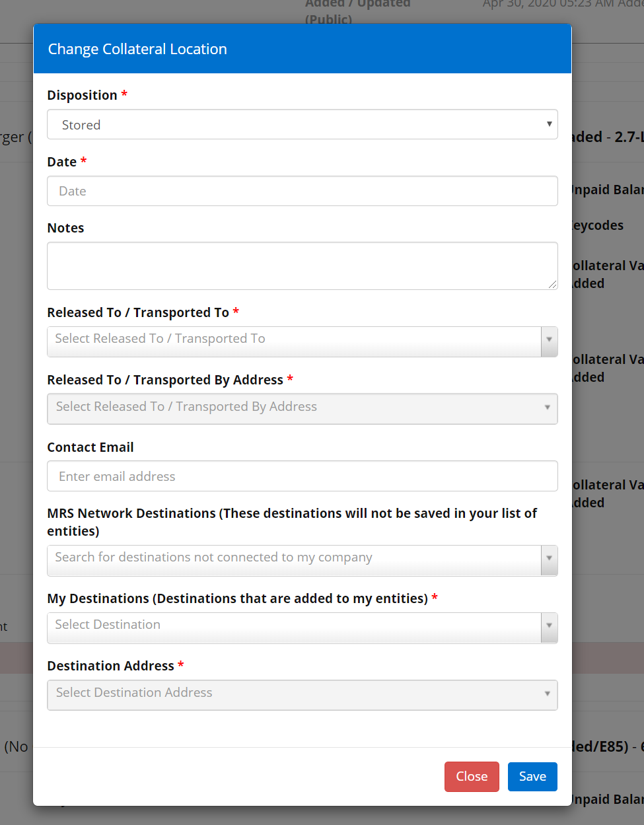This screenshot has width=644, height=825.
Task: Click the Notes textarea resize grip
Action: point(552,284)
